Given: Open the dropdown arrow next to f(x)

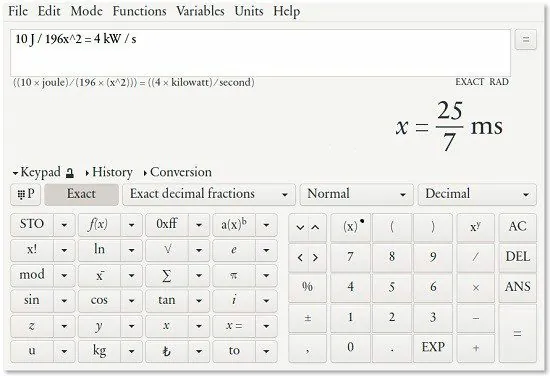Looking at the screenshot, I should [132, 224].
